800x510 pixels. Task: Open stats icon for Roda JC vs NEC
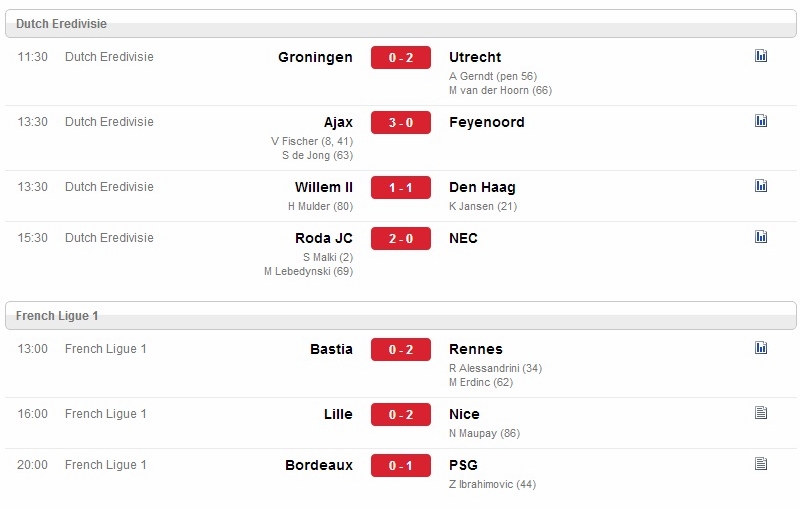761,236
